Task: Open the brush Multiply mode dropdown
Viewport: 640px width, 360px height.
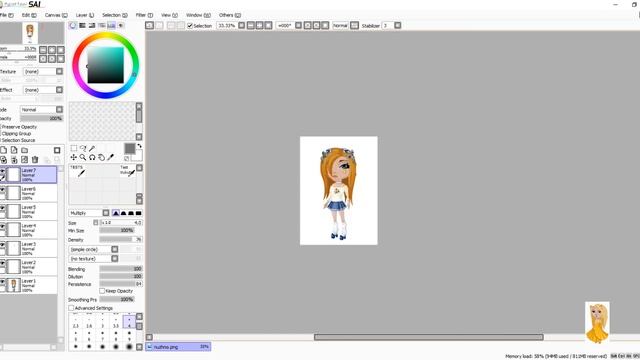Action: [89, 213]
